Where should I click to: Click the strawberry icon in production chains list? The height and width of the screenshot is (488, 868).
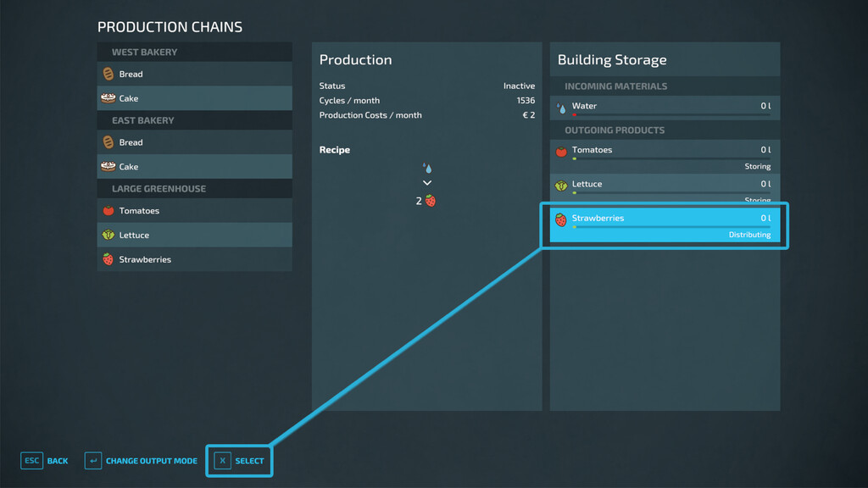(x=108, y=260)
